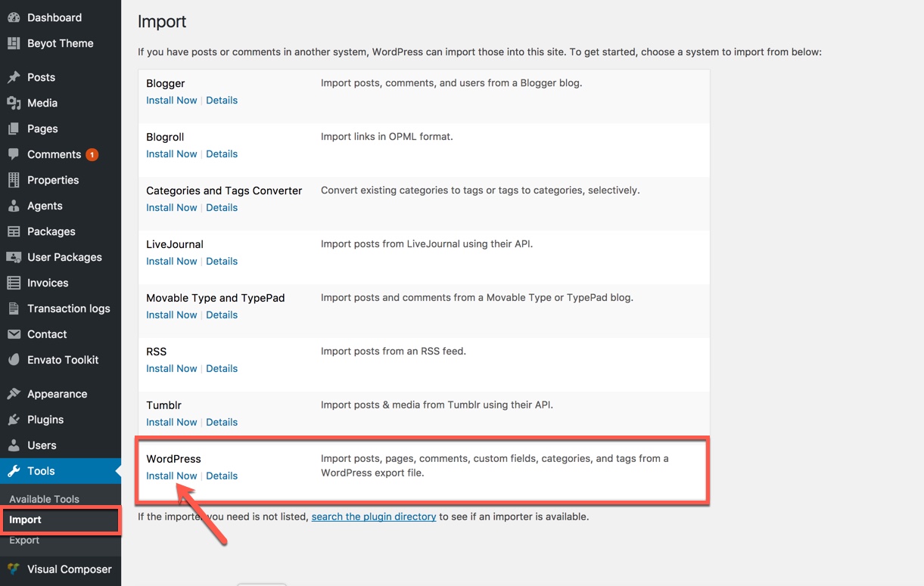Click the Transaction logs document icon

point(14,309)
